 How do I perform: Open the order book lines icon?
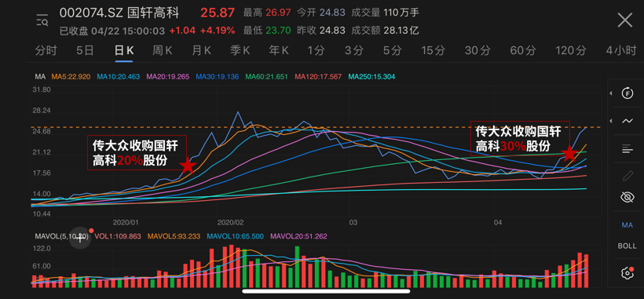[x=628, y=148]
